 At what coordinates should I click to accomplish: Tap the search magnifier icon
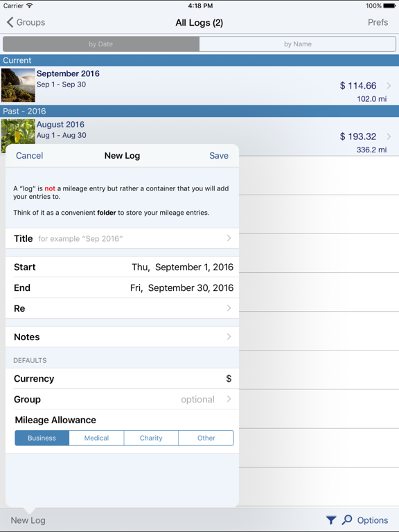point(347,520)
